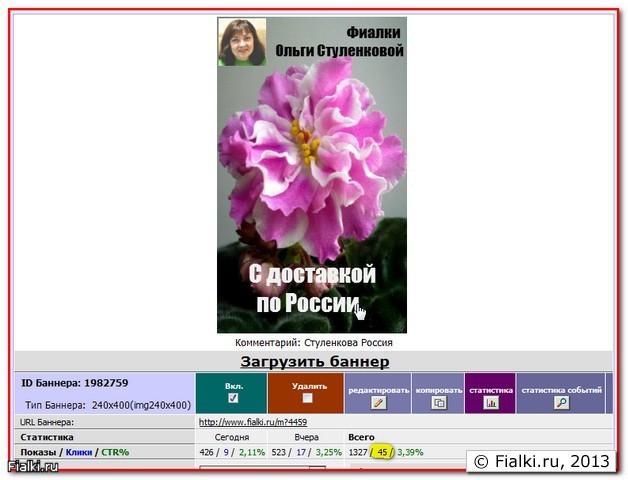Click today's CTR value 2,11%
The width and height of the screenshot is (628, 480).
(252, 452)
